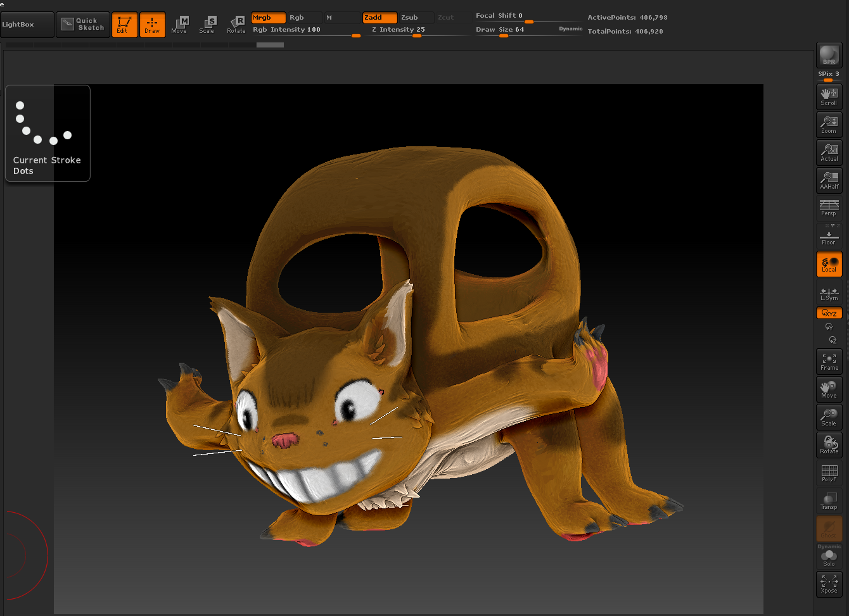Screen dimensions: 849x616
Task: Set view to AAHalf size
Action: tap(829, 180)
